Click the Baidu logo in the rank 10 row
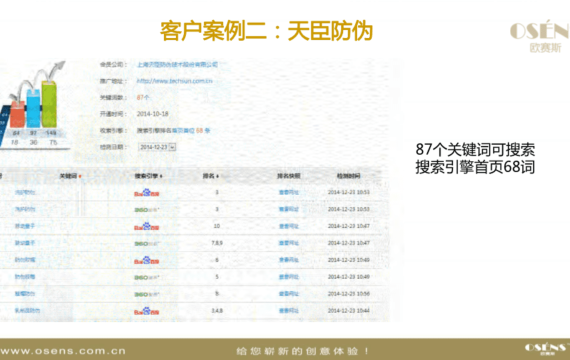 [x=146, y=226]
